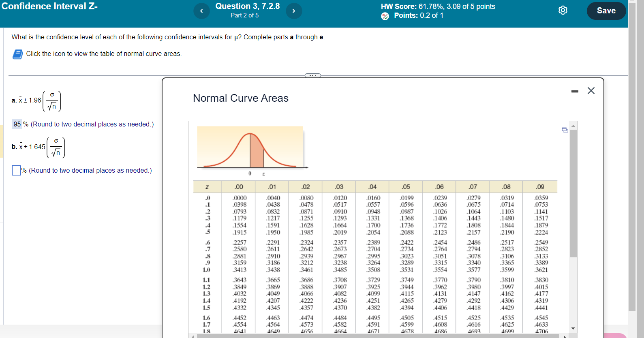The width and height of the screenshot is (644, 338).
Task: Click the page's main vertical scrollbar
Action: click(632, 157)
